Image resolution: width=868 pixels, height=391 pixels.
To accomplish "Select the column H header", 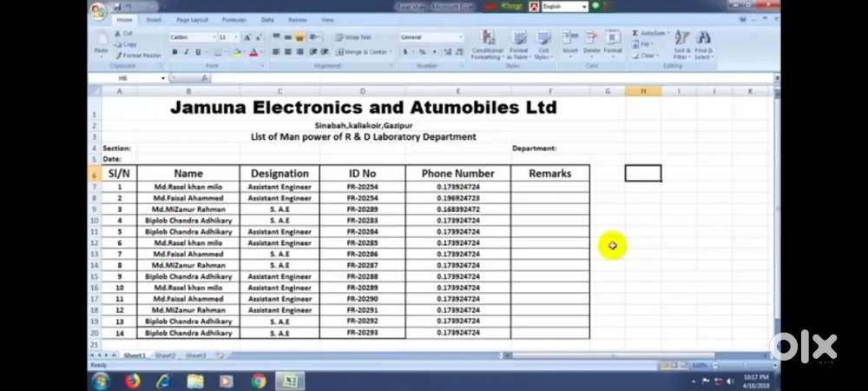I will pos(643,91).
